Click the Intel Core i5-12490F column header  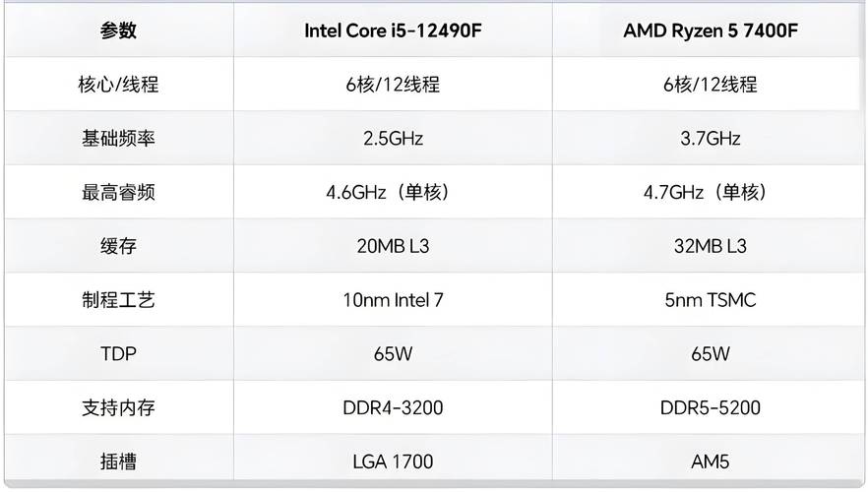coord(393,31)
